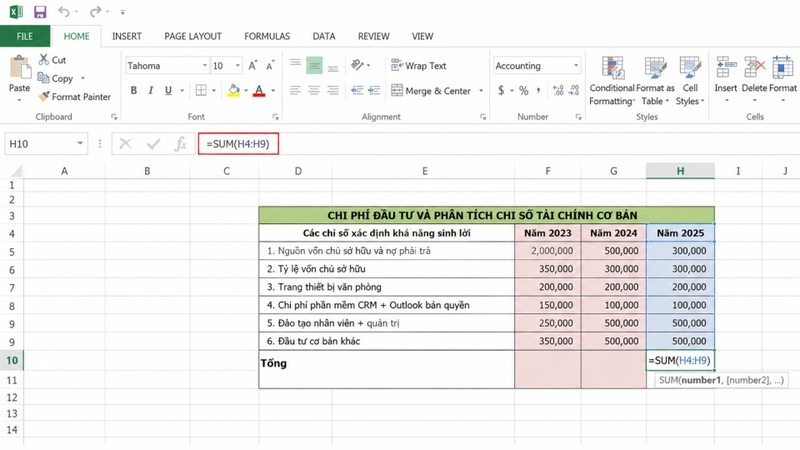Click the Insert Function fx icon
Viewport: 800px width, 450px height.
[180, 144]
